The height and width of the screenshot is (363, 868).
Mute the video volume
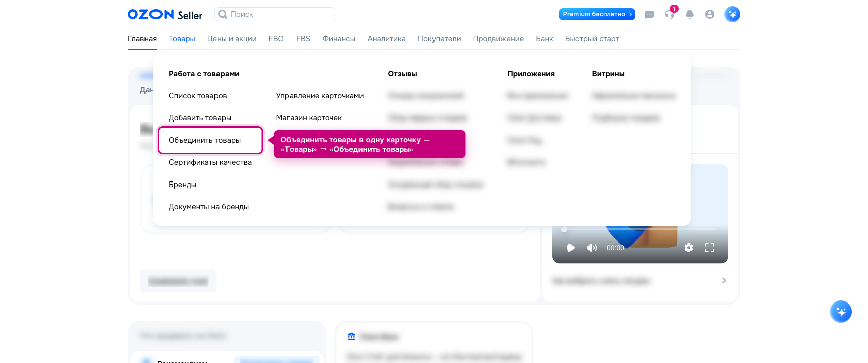pyautogui.click(x=592, y=248)
